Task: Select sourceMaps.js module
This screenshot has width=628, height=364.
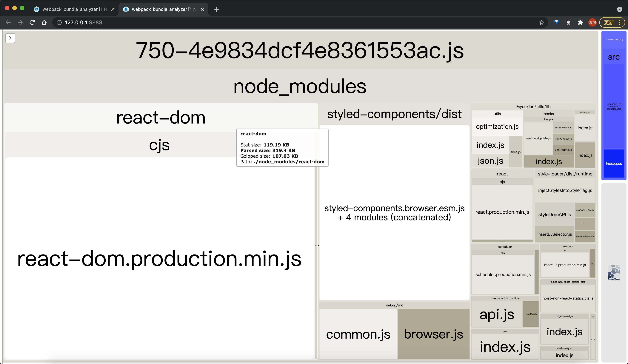Action: click(531, 314)
